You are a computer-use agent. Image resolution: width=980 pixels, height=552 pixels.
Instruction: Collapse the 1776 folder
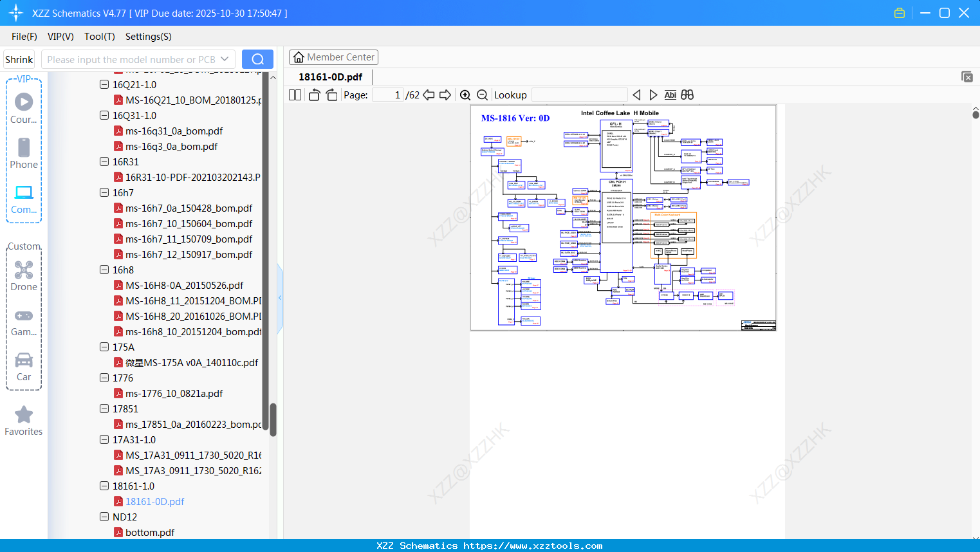click(x=104, y=378)
